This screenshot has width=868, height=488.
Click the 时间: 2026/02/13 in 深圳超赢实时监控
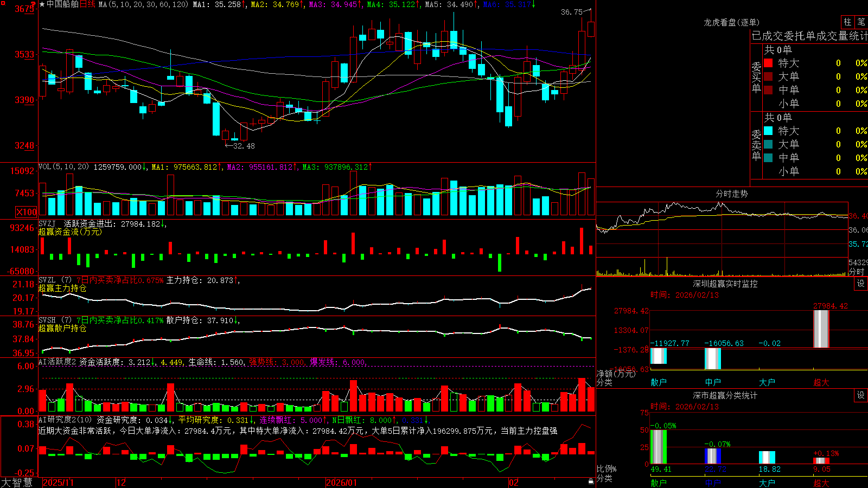685,295
